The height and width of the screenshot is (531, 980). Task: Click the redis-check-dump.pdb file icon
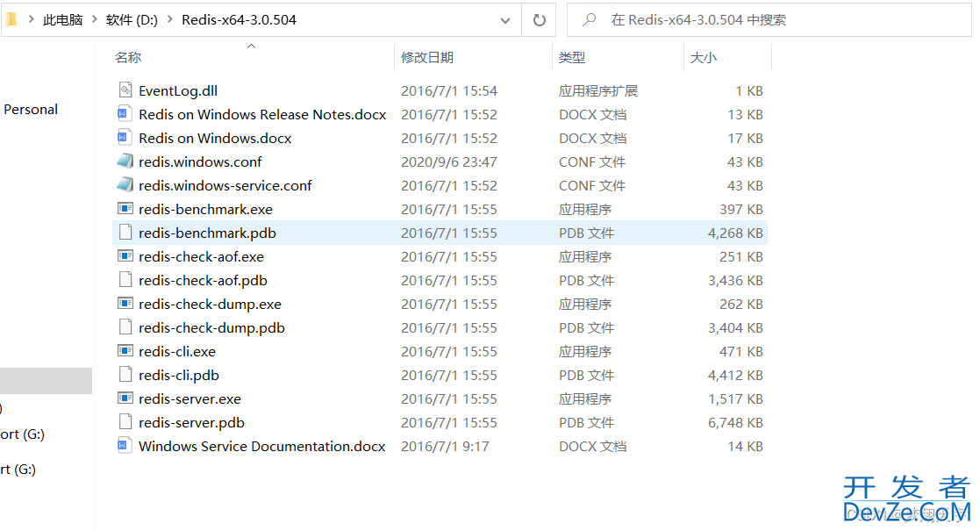pos(125,327)
